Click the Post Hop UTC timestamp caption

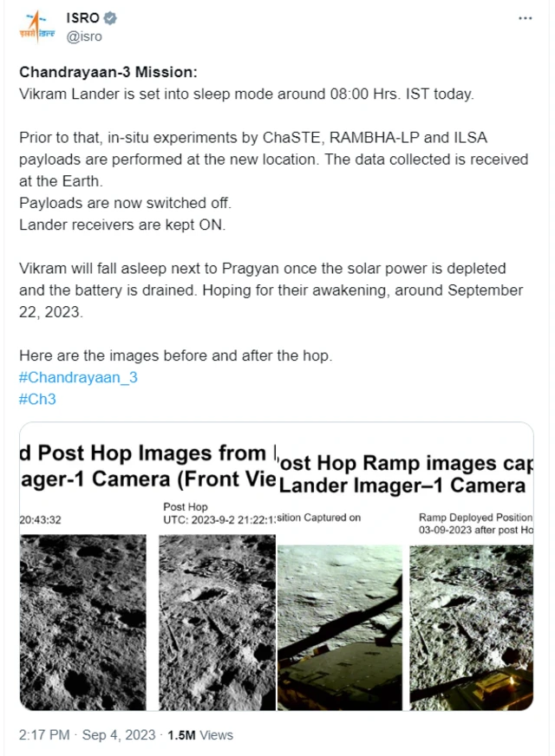(219, 513)
